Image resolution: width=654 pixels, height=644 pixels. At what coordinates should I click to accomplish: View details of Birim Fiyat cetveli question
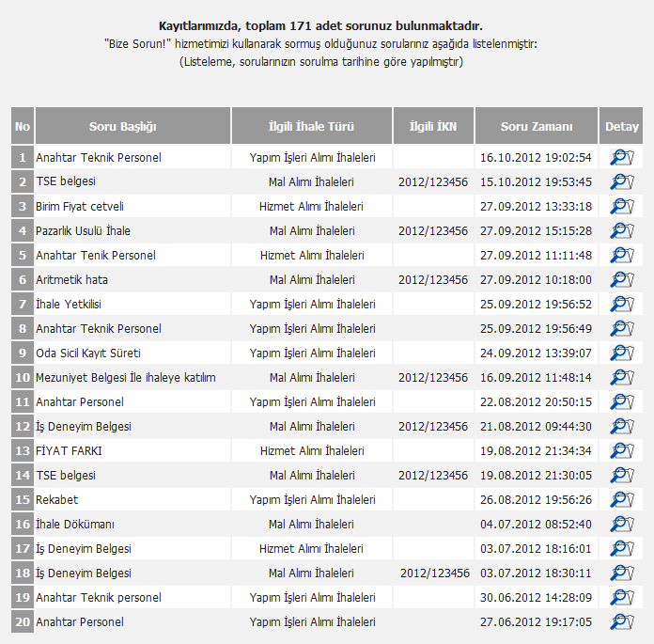point(622,206)
